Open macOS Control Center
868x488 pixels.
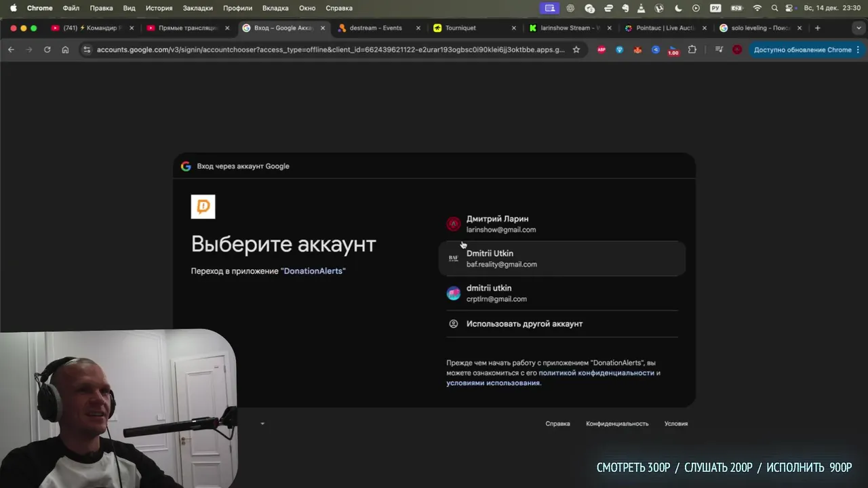(791, 8)
